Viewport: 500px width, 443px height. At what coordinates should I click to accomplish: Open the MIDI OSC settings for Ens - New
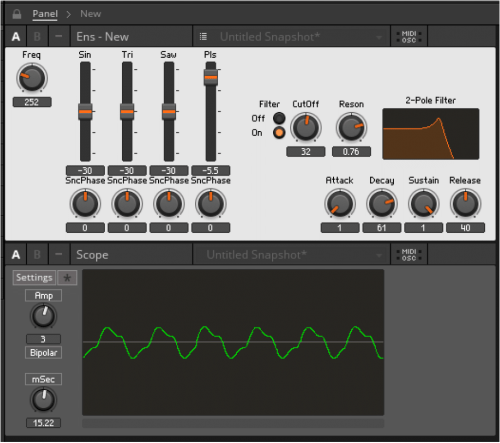pos(409,37)
